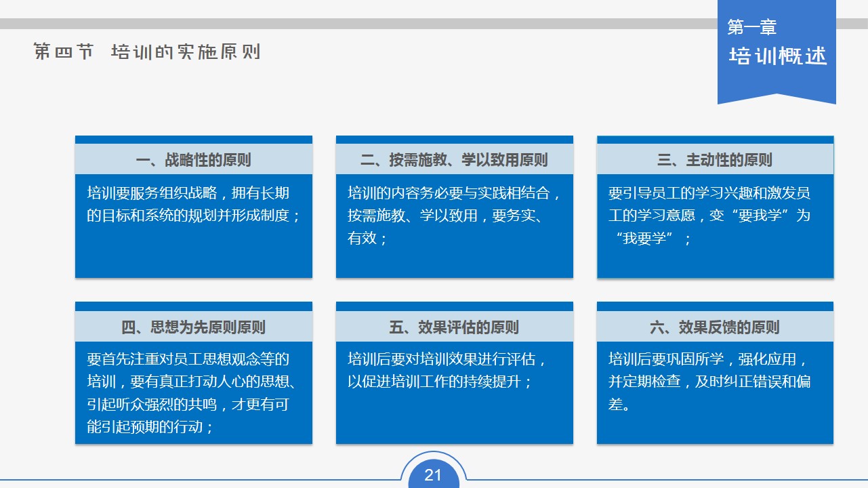This screenshot has width=868, height=488.
Task: Click the line 能引起预期的行动
Action: point(150,428)
